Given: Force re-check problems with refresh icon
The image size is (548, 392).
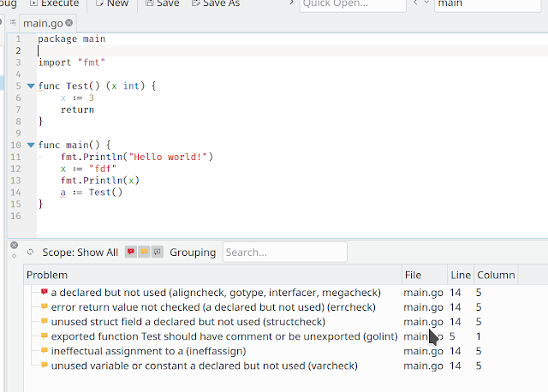Looking at the screenshot, I should (x=31, y=252).
